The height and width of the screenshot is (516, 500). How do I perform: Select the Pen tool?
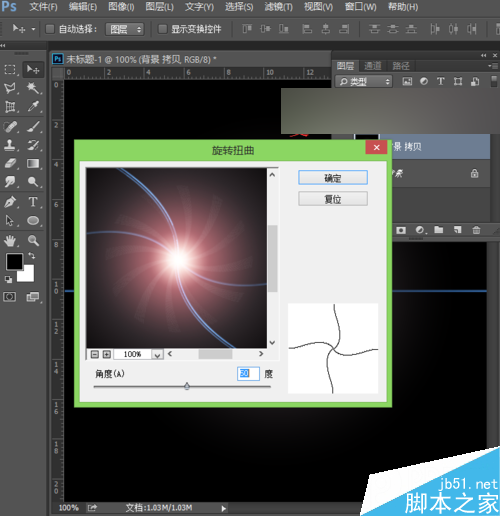point(10,202)
